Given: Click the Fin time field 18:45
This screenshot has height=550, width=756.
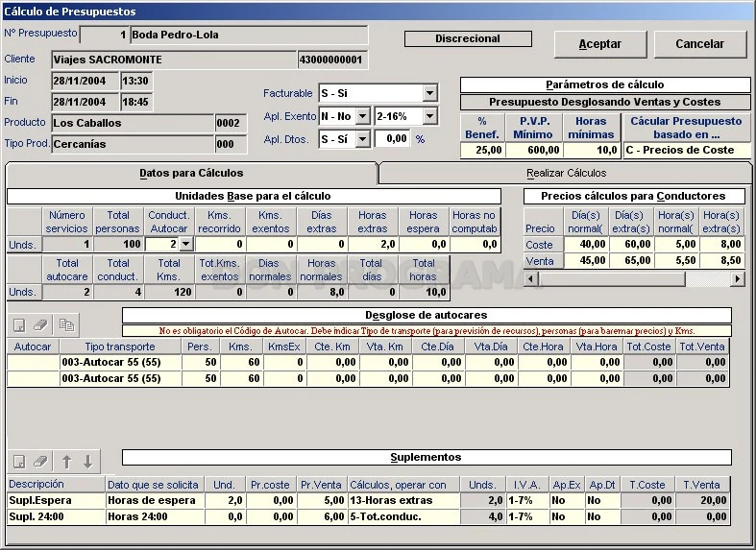Looking at the screenshot, I should tap(136, 102).
